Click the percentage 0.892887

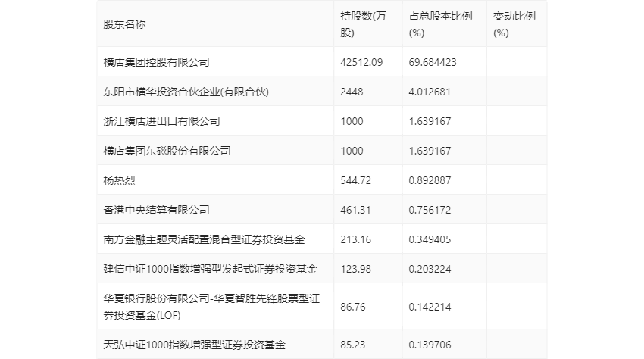(x=430, y=180)
